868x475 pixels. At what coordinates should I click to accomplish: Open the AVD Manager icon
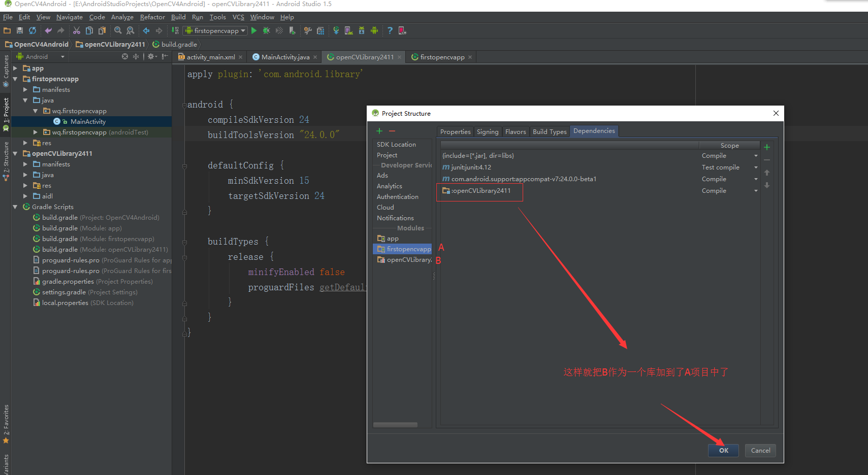pos(349,30)
